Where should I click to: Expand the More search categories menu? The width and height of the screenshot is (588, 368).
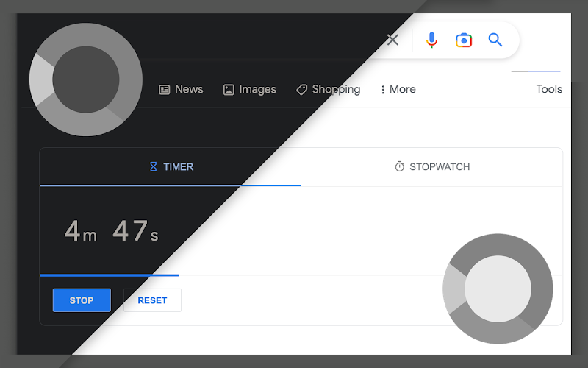(398, 89)
